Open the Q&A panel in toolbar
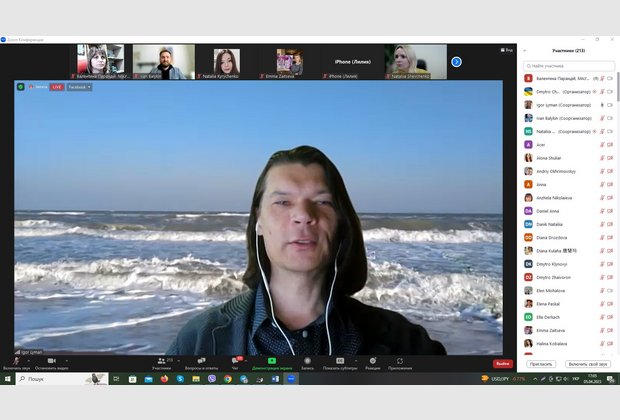The height and width of the screenshot is (420, 620). click(x=202, y=360)
